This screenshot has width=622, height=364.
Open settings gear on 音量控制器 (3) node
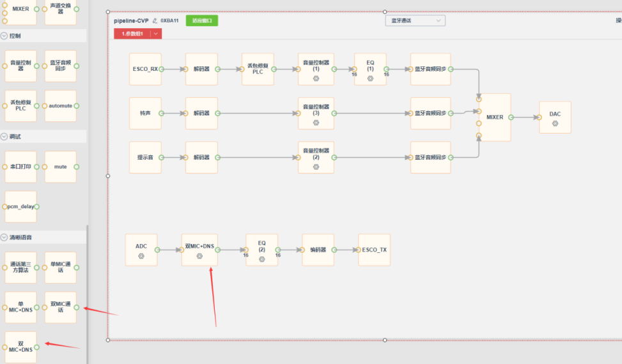pyautogui.click(x=316, y=123)
